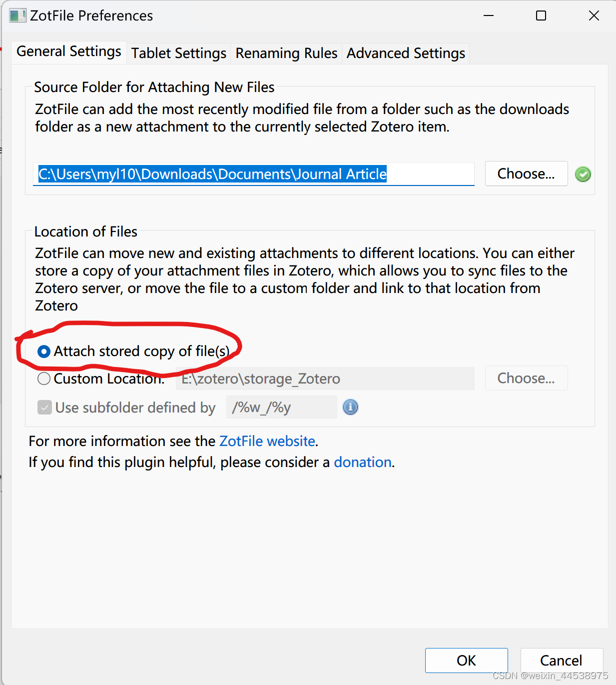Viewport: 616px width, 685px height.
Task: Click the ZotFile Preferences window icon
Action: pos(17,15)
